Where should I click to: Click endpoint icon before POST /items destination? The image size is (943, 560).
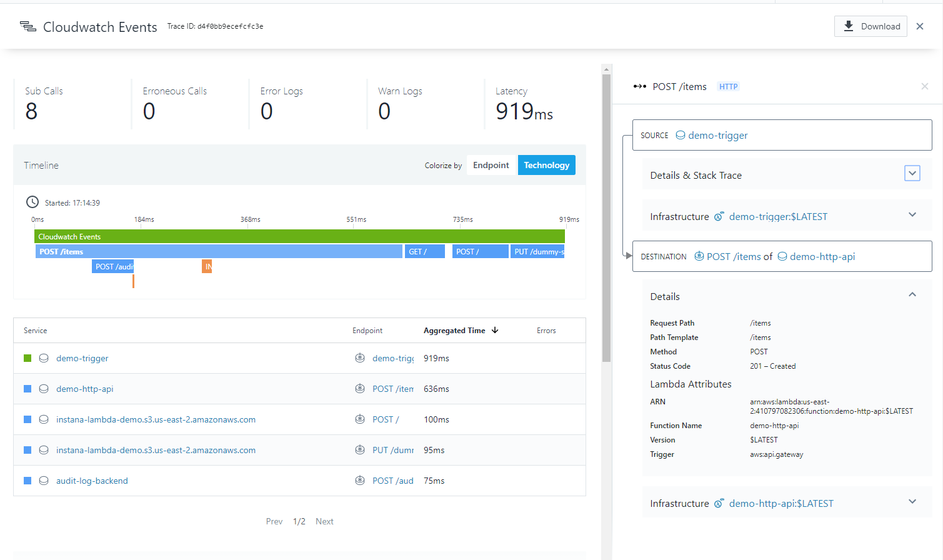pos(699,256)
